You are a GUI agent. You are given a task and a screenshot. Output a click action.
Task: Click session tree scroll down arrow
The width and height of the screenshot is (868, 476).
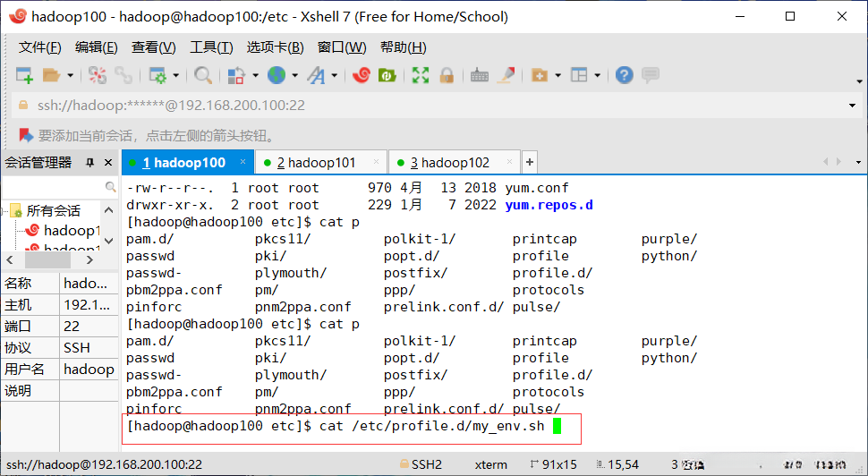[x=109, y=240]
